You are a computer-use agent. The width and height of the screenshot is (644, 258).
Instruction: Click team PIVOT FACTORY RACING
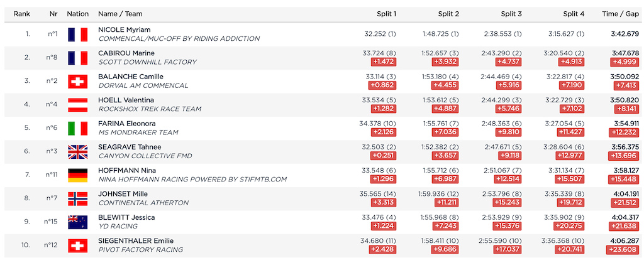140,249
